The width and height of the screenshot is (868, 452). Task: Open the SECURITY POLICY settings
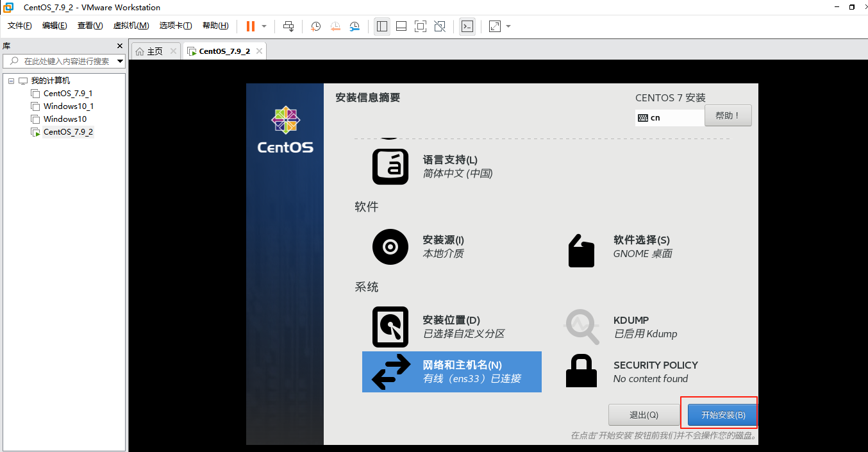655,371
